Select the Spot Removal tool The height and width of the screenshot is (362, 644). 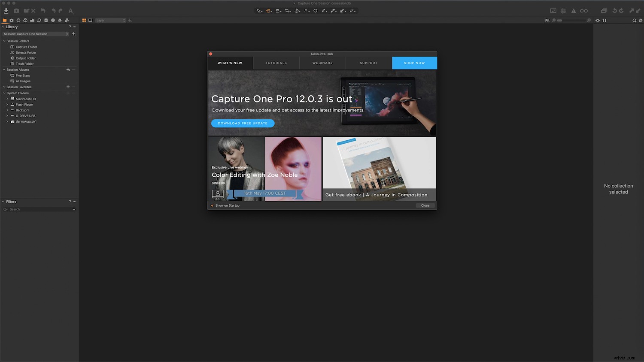coord(315,11)
